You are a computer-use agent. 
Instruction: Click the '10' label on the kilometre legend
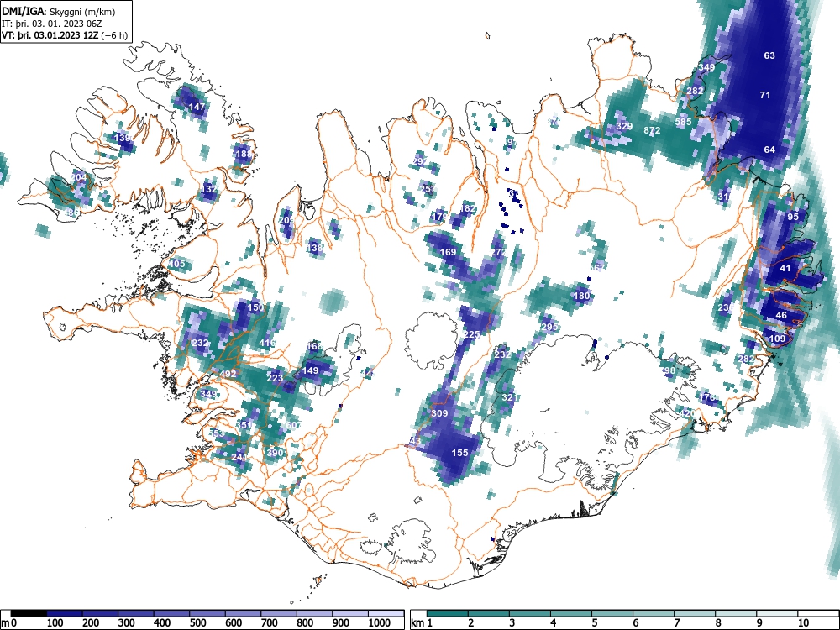tap(803, 623)
